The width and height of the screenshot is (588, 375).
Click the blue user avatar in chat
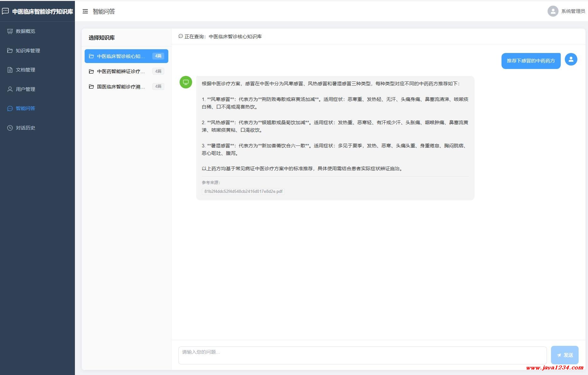click(x=571, y=59)
